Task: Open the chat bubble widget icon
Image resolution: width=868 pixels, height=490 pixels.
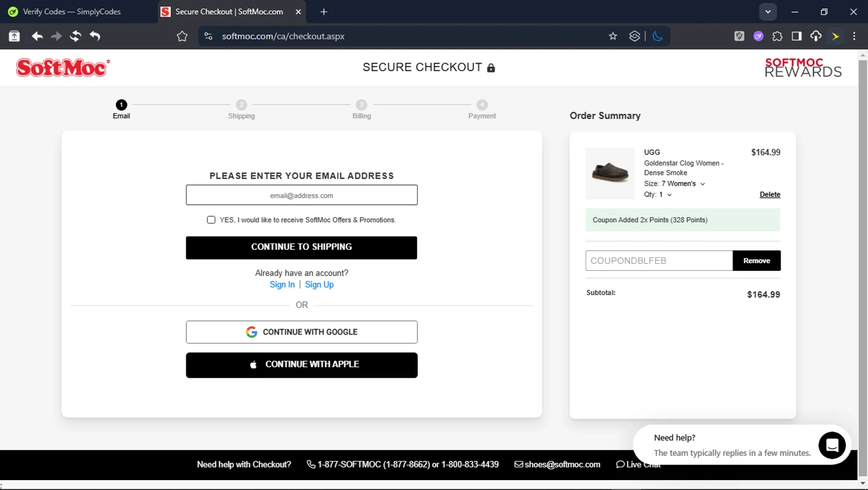Action: point(832,445)
